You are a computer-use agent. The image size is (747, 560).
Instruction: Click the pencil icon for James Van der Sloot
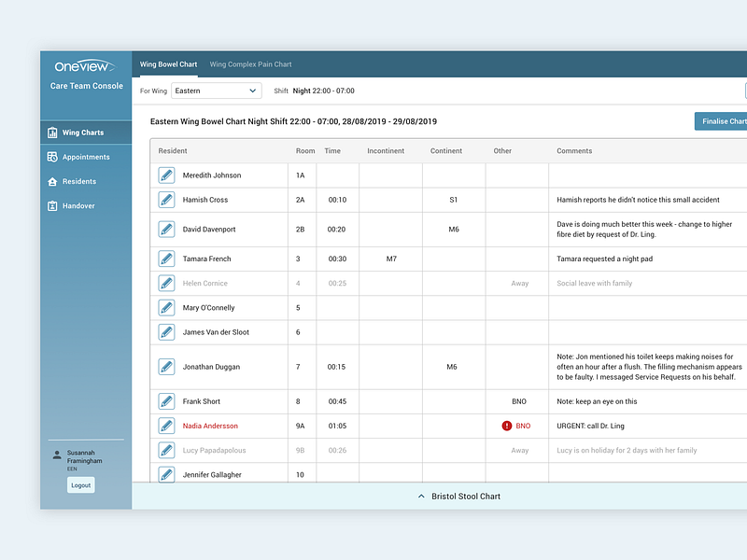coord(166,332)
